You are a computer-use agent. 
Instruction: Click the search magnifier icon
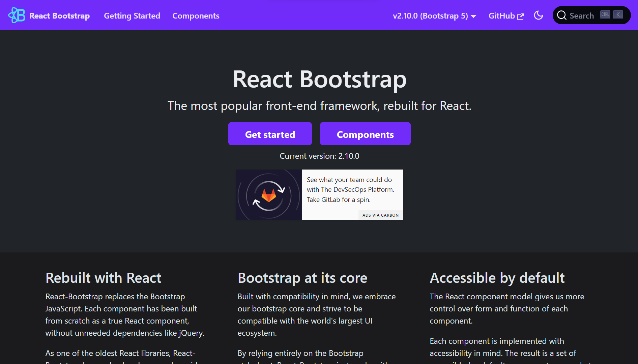tap(561, 15)
